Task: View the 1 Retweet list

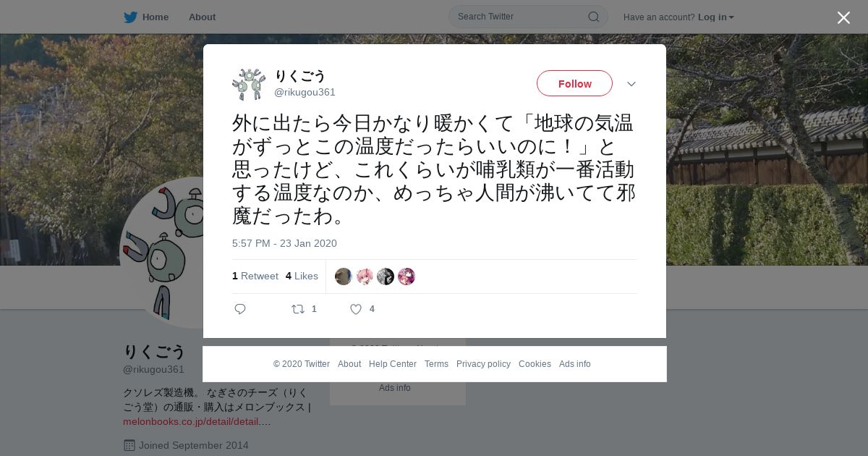Action: (255, 276)
